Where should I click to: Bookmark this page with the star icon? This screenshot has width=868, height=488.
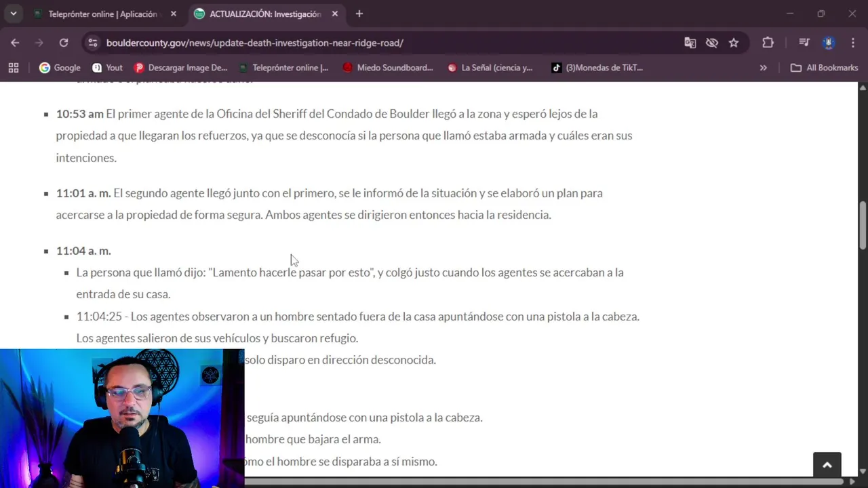pyautogui.click(x=734, y=43)
